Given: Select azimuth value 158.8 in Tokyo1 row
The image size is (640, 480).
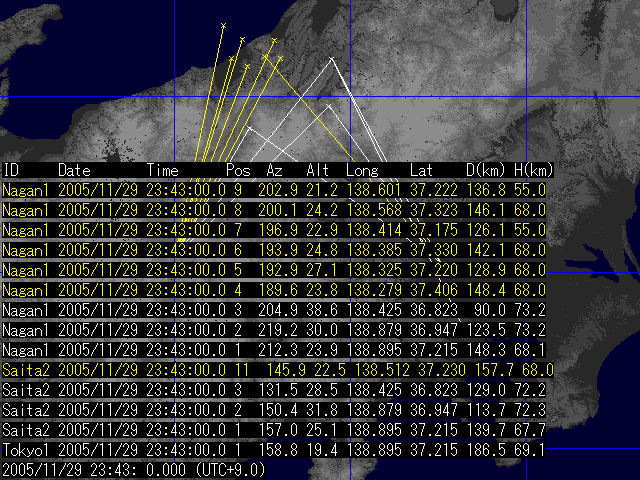Looking at the screenshot, I should [x=278, y=450].
